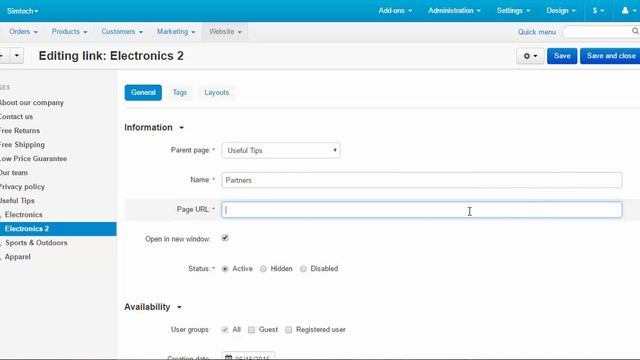
Task: Expand the Administration menu
Action: [x=454, y=11]
